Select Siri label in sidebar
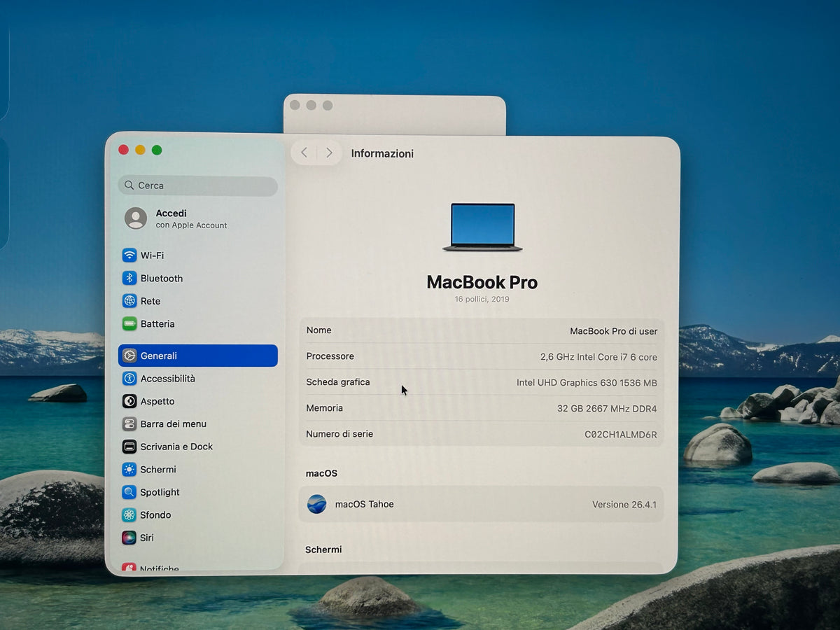 (x=147, y=538)
